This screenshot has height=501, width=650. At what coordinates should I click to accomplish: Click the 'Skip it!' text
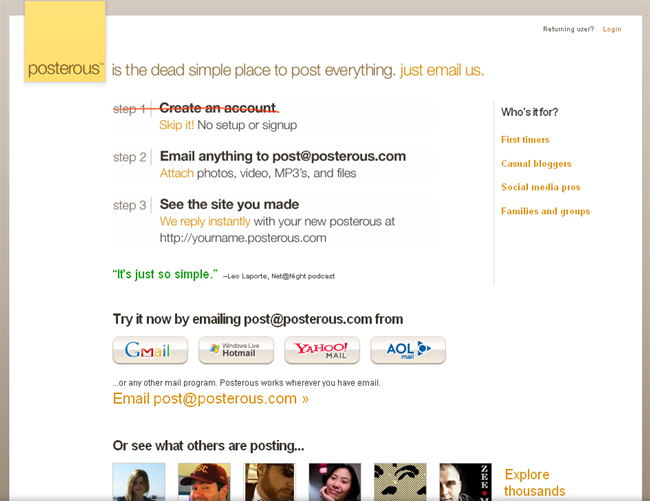tap(177, 125)
